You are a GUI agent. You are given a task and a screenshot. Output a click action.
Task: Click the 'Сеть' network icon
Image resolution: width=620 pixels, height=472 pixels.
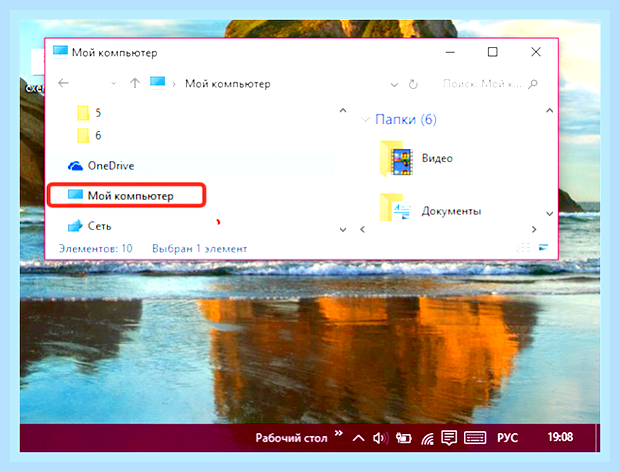[75, 226]
